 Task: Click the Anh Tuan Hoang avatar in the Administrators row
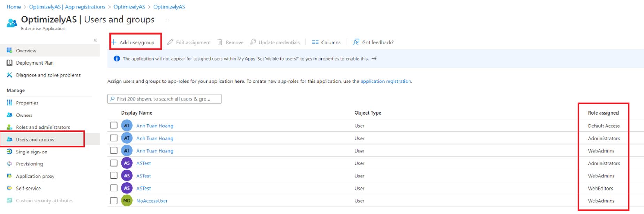pyautogui.click(x=127, y=138)
